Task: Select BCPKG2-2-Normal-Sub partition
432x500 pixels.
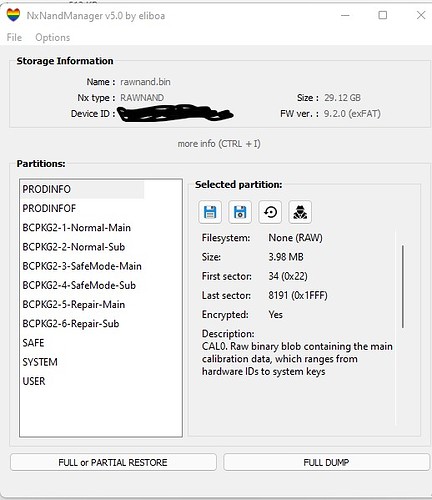Action: pyautogui.click(x=74, y=247)
